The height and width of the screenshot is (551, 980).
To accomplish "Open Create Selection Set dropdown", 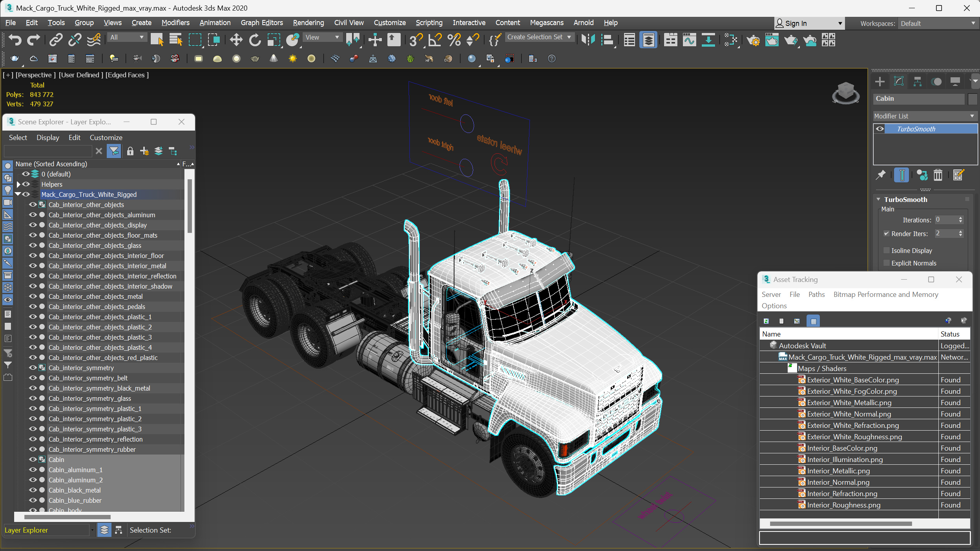I will click(x=540, y=37).
